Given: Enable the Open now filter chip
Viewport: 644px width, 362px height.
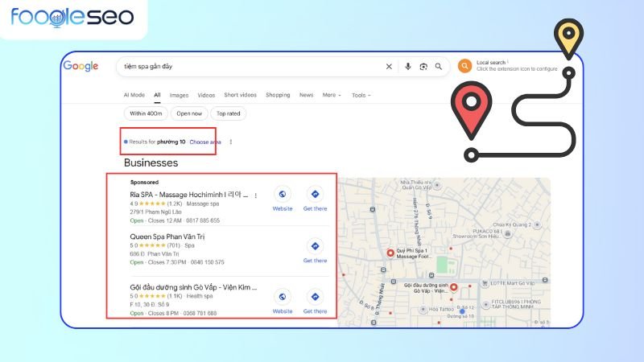Looking at the screenshot, I should click(188, 113).
